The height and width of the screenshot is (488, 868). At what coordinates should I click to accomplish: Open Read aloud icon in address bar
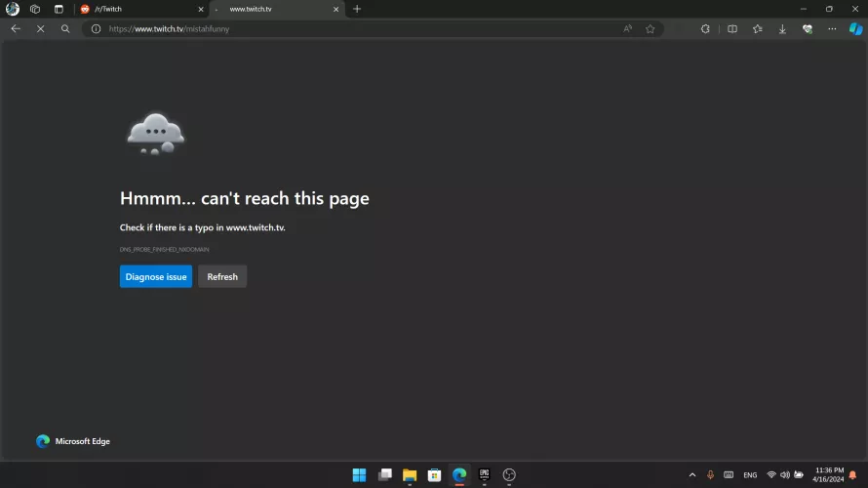pos(627,29)
